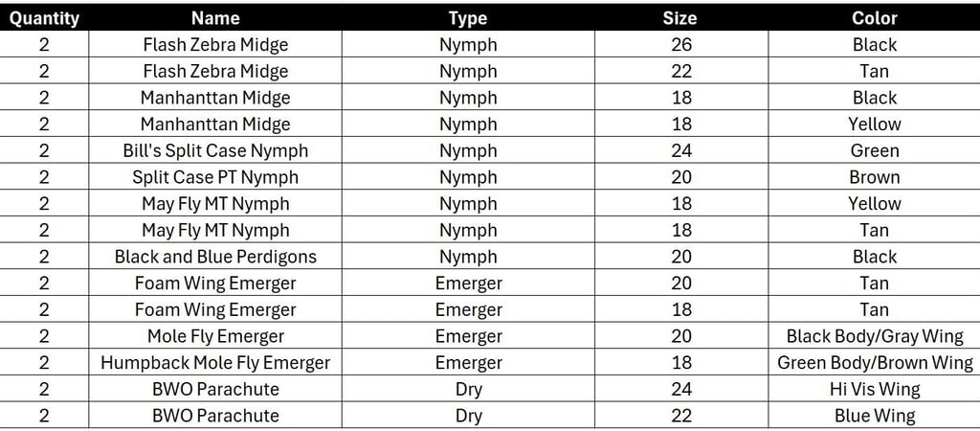Click the Humpback Mole Fly Emerger cell
The width and height of the screenshot is (980, 431).
[x=215, y=363]
